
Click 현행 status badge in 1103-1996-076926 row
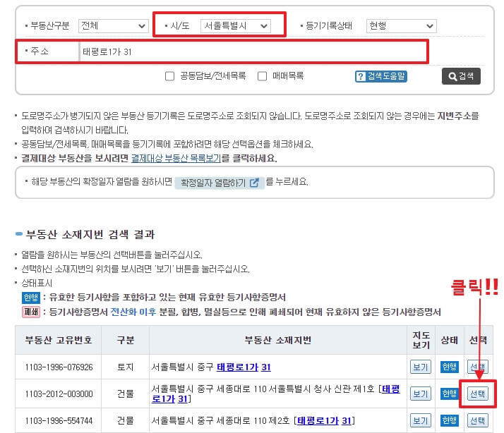[x=450, y=367]
